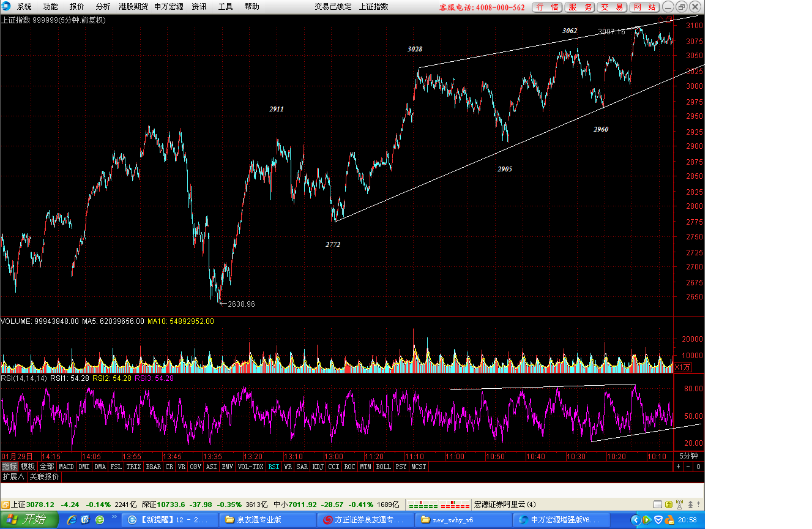Switch indicator to SAR

pos(302,467)
